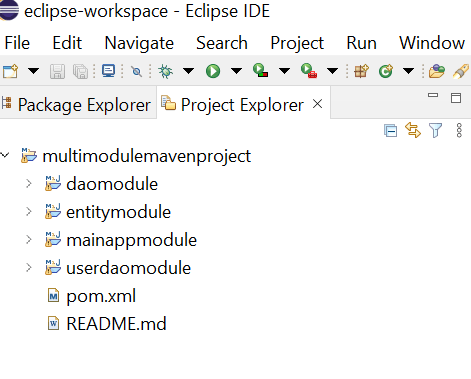Minimize the Project Explorer view
Viewport: 471px width, 379px height.
pos(433,95)
